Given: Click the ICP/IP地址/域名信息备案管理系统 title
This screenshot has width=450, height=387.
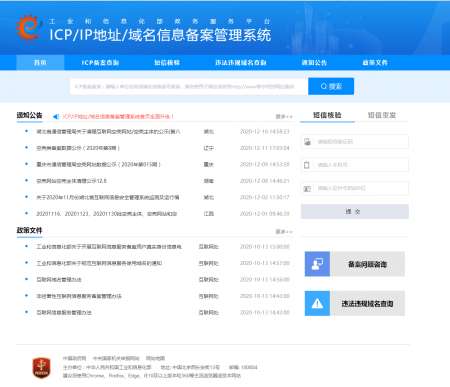Looking at the screenshot, I should (x=160, y=35).
